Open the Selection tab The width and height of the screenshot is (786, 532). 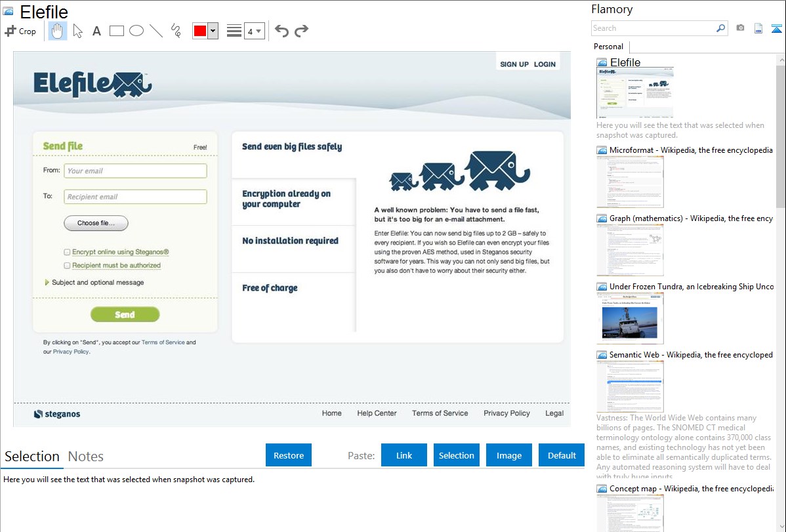[x=32, y=457]
